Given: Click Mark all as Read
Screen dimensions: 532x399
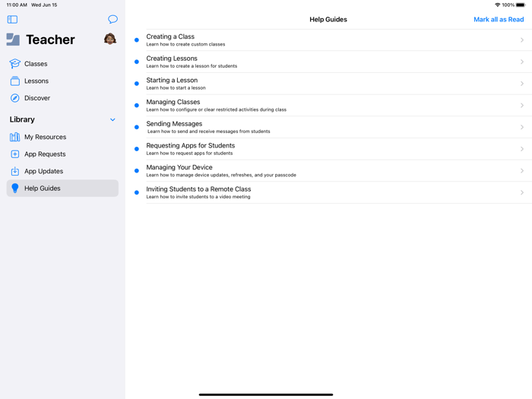Looking at the screenshot, I should pyautogui.click(x=499, y=19).
